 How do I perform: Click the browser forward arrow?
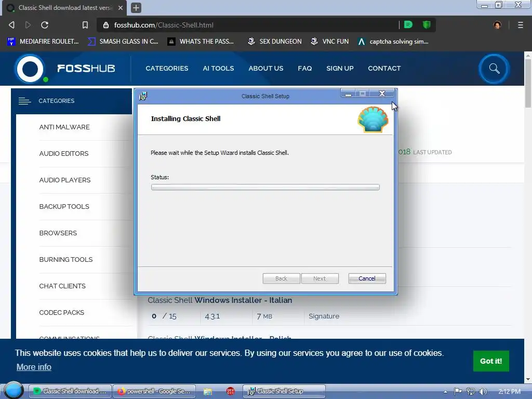coord(28,25)
